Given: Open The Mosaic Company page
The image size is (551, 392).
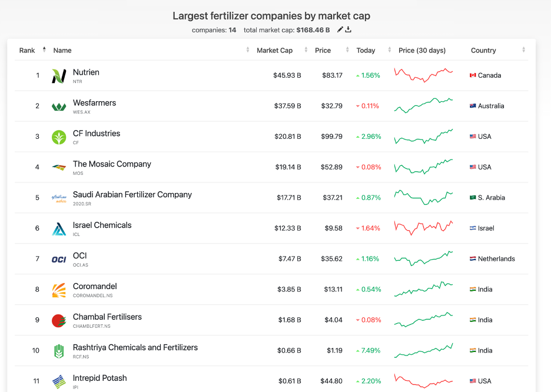Looking at the screenshot, I should tap(112, 164).
